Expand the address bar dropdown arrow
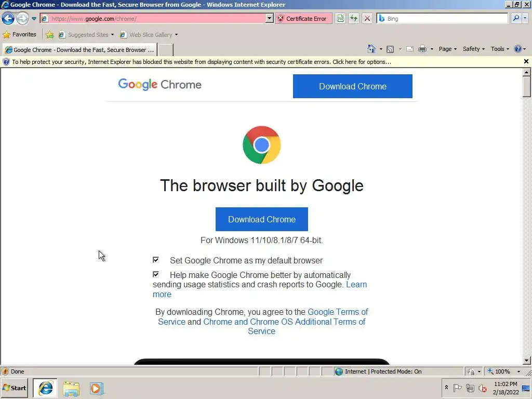532x399 pixels. point(270,19)
